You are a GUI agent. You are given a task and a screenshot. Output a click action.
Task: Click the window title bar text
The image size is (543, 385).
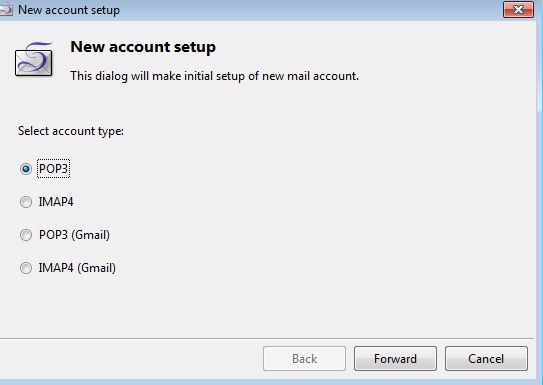click(x=69, y=10)
